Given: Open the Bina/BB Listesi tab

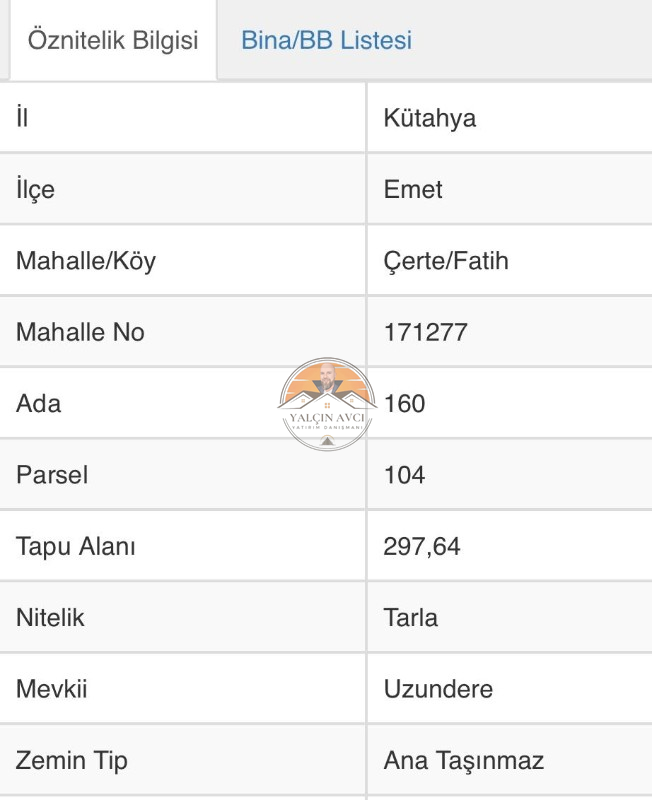Looking at the screenshot, I should coord(327,40).
